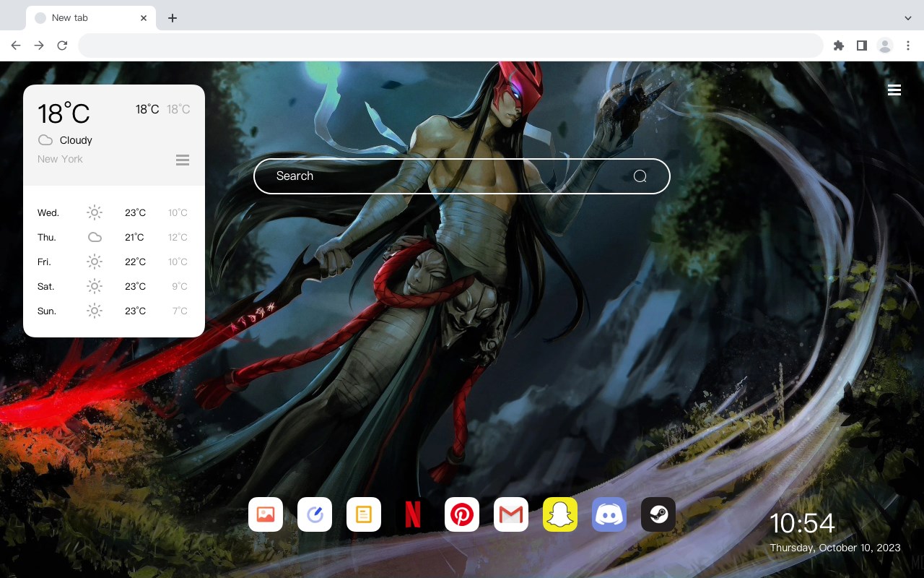
Task: Click into the Search input field
Action: [x=462, y=176]
